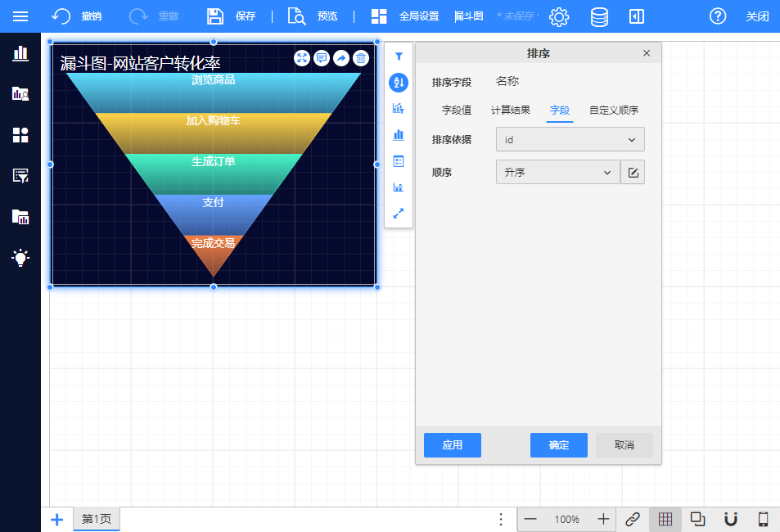The width and height of the screenshot is (780, 532).
Task: Open settings gear in top toolbar
Action: [x=559, y=16]
